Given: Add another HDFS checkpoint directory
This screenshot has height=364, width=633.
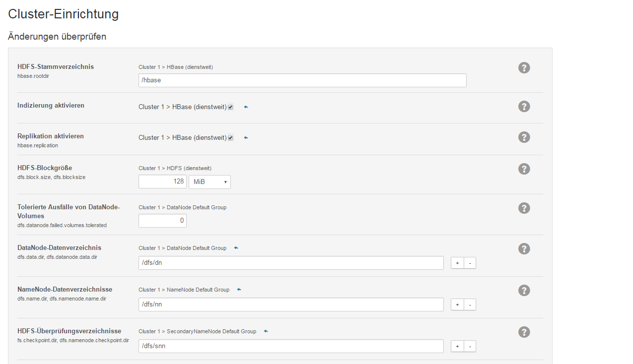Looking at the screenshot, I should [457, 346].
